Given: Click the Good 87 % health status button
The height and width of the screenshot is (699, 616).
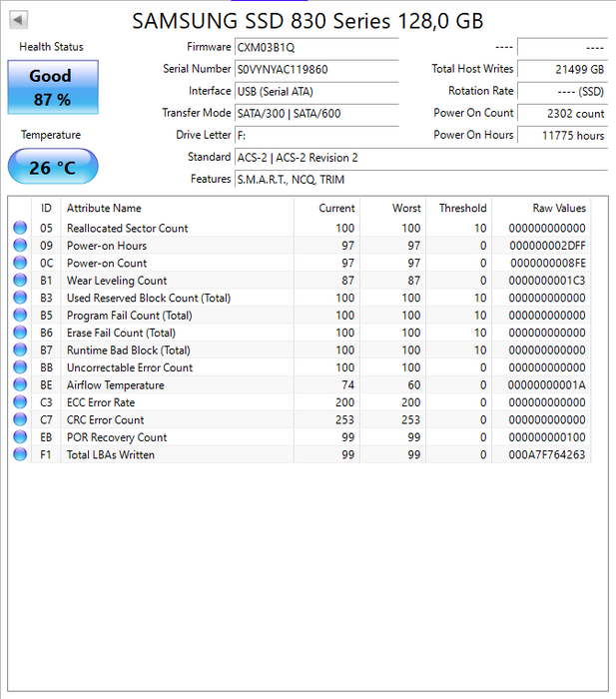Looking at the screenshot, I should coord(53,88).
